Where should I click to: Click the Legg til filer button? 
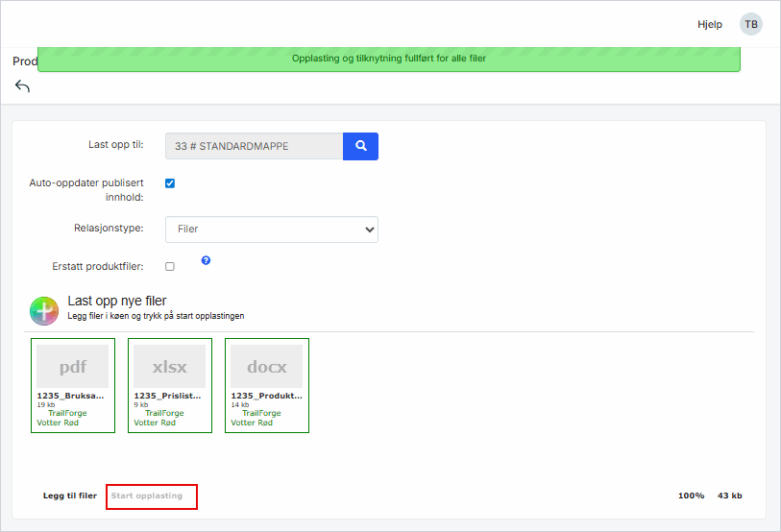point(70,496)
